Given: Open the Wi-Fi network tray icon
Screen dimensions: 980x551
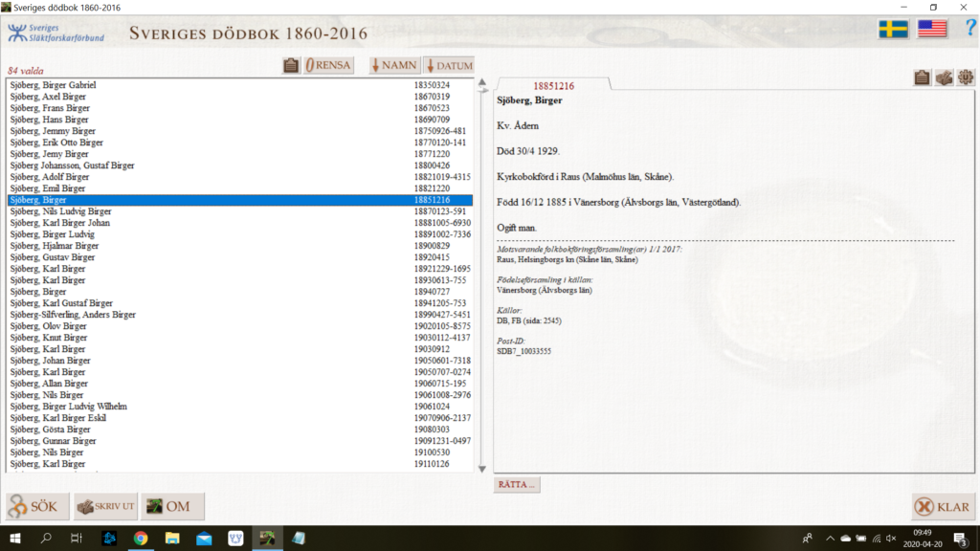Looking at the screenshot, I should pos(877,539).
